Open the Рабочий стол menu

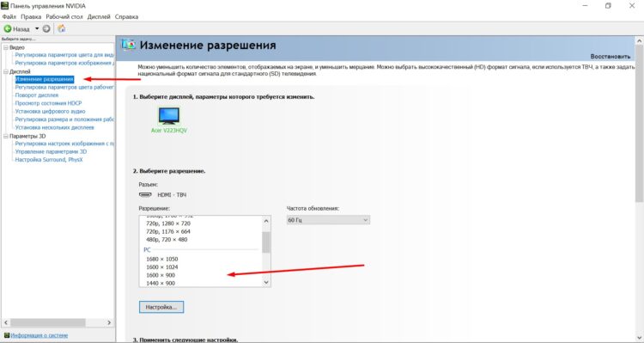tap(64, 17)
